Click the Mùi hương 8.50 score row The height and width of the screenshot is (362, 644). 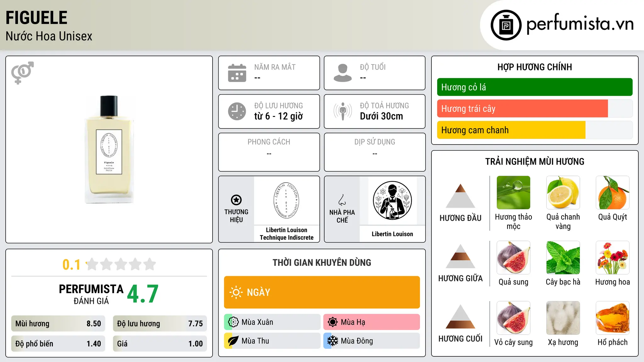coord(58,324)
